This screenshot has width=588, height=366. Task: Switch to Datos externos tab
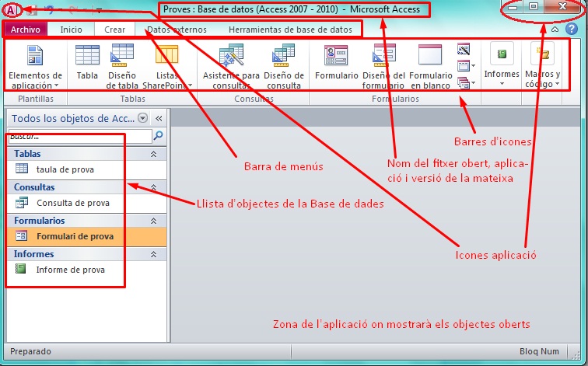177,30
